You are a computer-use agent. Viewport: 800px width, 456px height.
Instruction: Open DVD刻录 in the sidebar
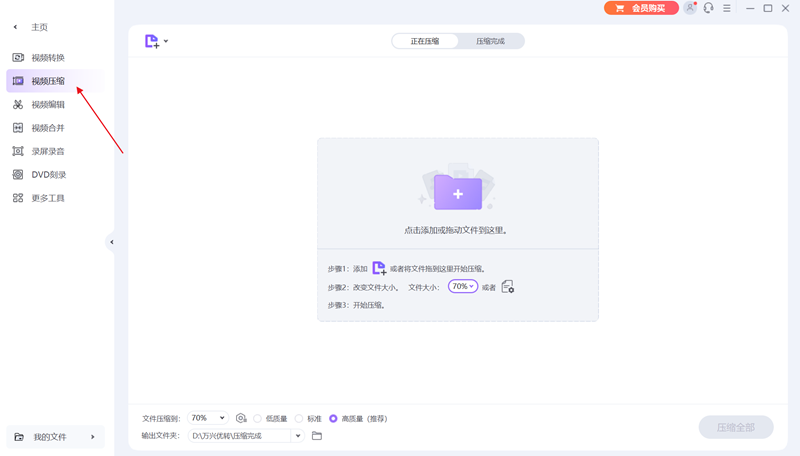tap(55, 175)
